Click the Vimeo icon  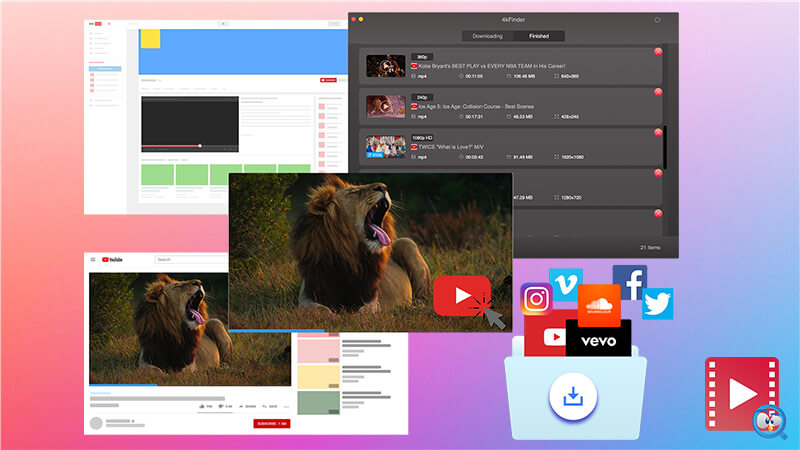pos(565,285)
